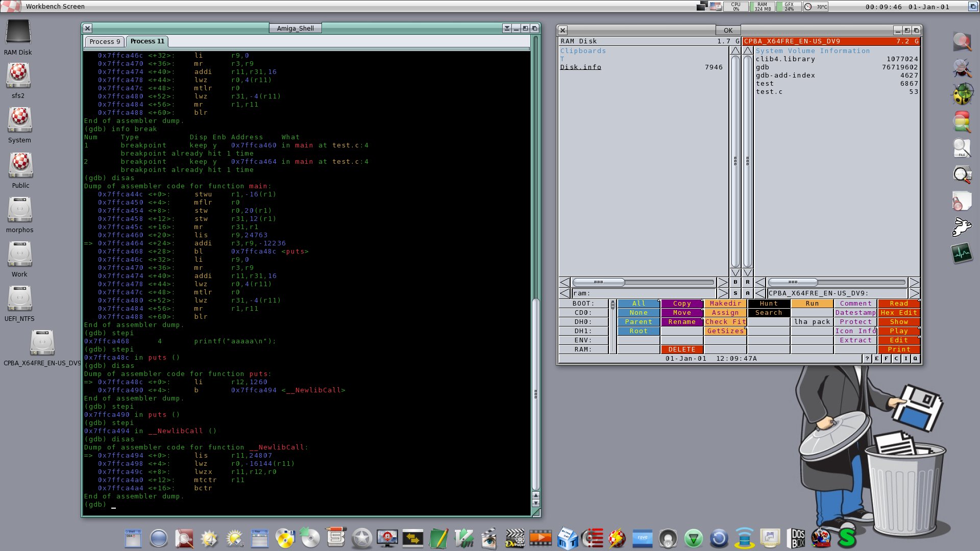Open the morphos drive icon
Image resolution: width=980 pixels, height=551 pixels.
coord(19,209)
